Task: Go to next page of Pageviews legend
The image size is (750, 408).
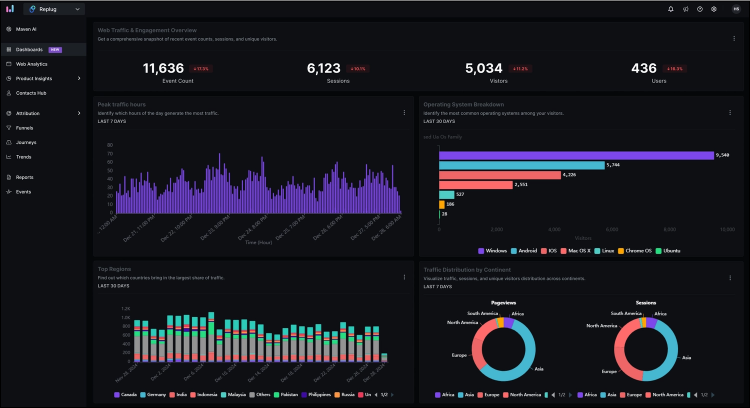Action: click(570, 395)
